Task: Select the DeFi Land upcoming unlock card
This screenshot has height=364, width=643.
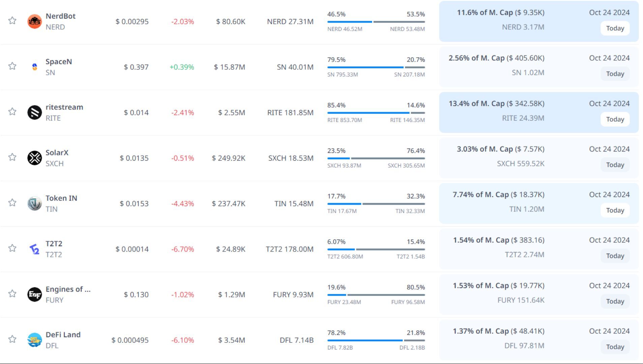Action: [538, 340]
